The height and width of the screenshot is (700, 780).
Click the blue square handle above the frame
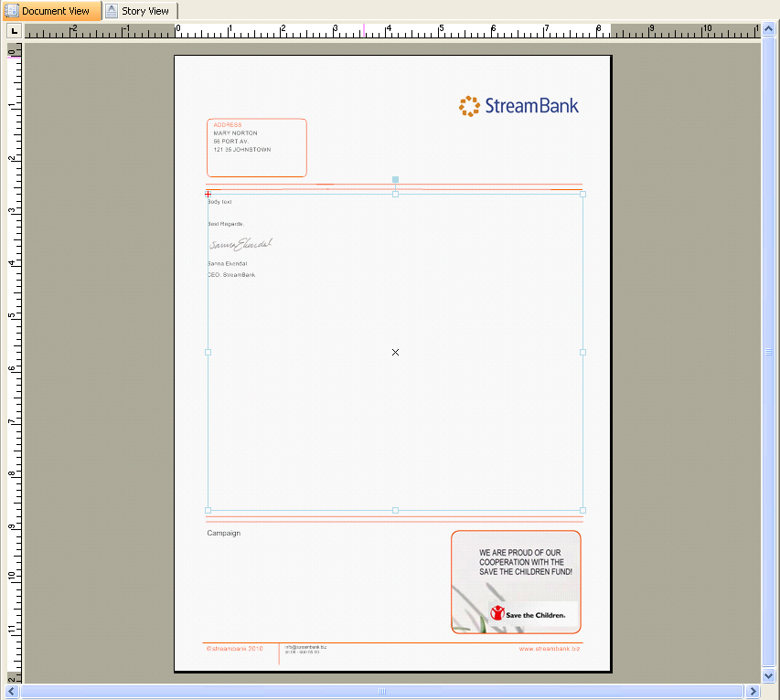point(395,180)
